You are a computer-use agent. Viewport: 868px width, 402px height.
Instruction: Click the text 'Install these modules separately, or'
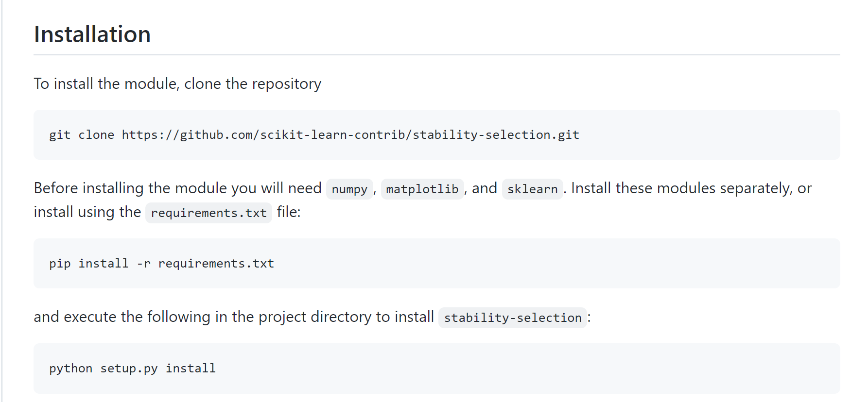pos(691,188)
